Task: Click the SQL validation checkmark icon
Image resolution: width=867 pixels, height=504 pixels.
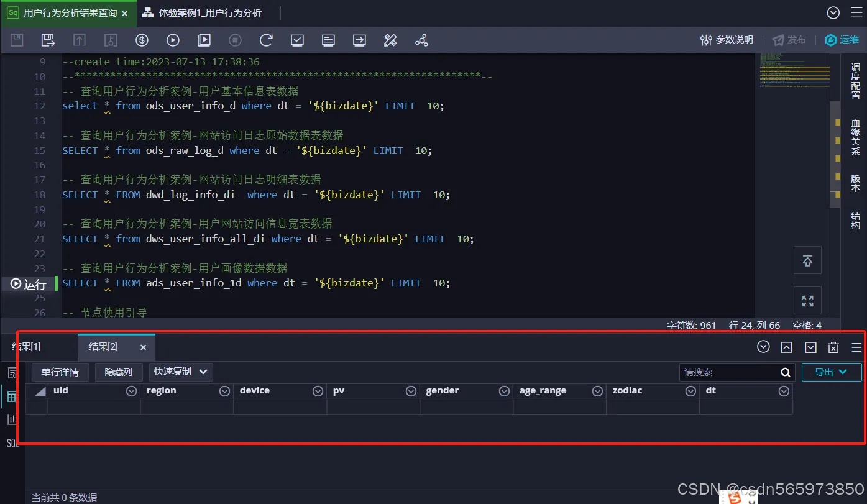Action: [x=297, y=40]
